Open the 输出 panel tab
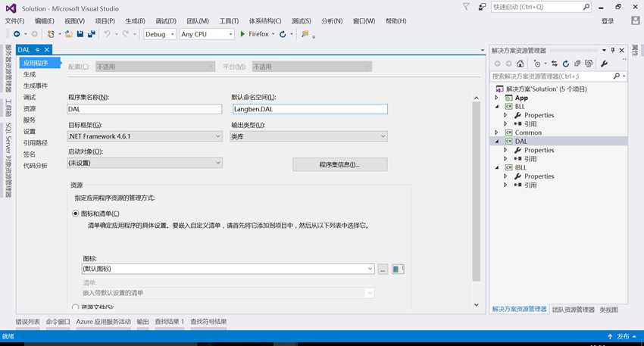Screen dimensions: 644x346 tap(143, 322)
